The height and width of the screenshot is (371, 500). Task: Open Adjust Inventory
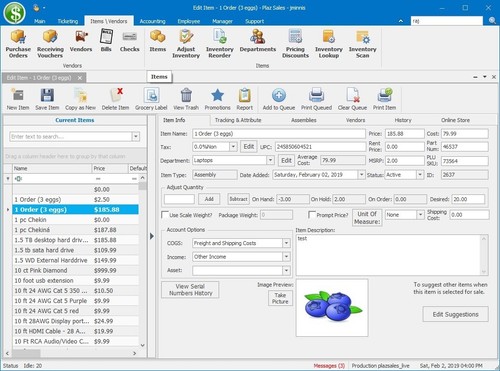click(x=186, y=44)
